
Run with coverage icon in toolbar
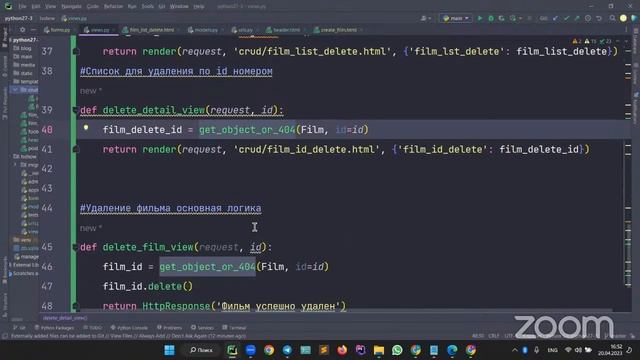coord(502,18)
